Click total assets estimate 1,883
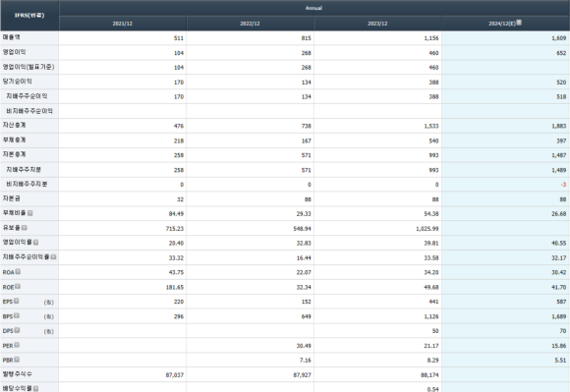Viewport: 570px width, 392px height. tap(559, 126)
